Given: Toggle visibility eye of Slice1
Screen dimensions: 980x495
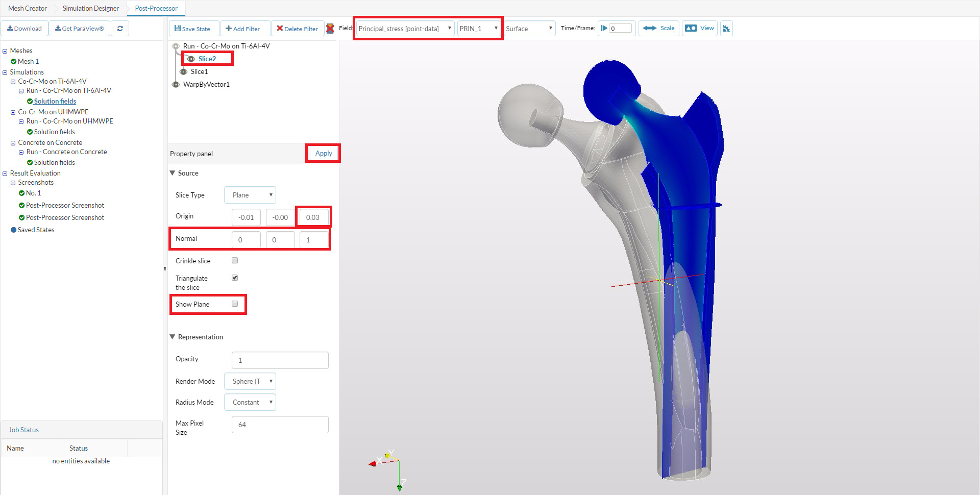Looking at the screenshot, I should pos(183,71).
